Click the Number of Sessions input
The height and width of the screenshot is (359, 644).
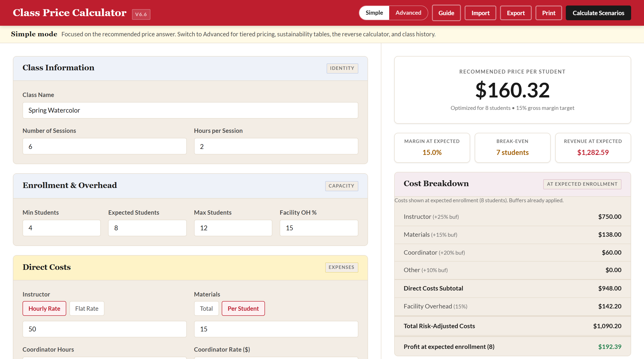coord(104,146)
